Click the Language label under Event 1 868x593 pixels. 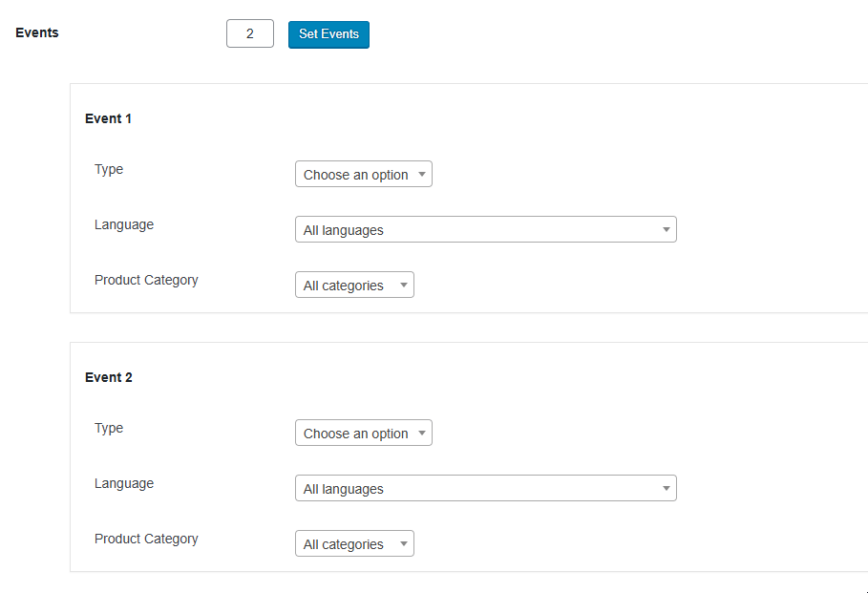pyautogui.click(x=124, y=224)
